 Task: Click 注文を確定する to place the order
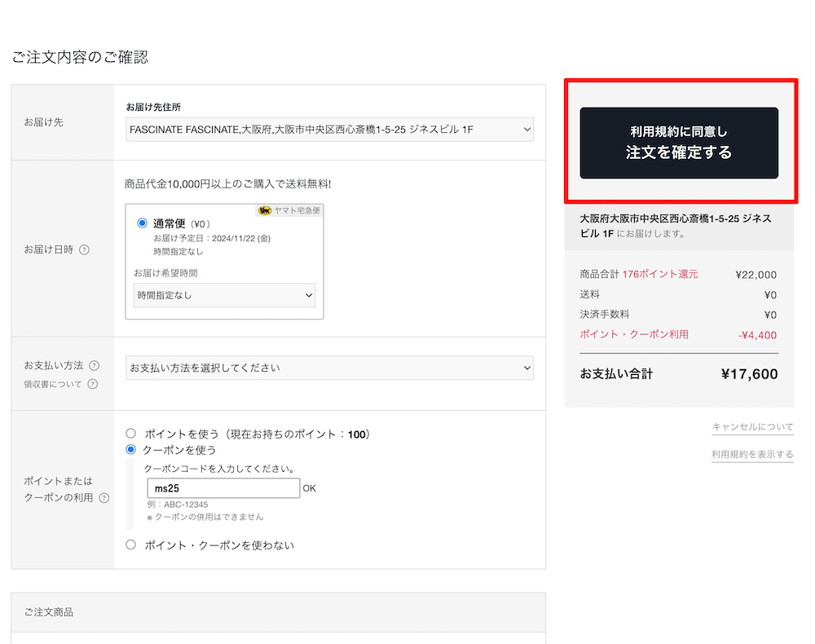[x=679, y=143]
